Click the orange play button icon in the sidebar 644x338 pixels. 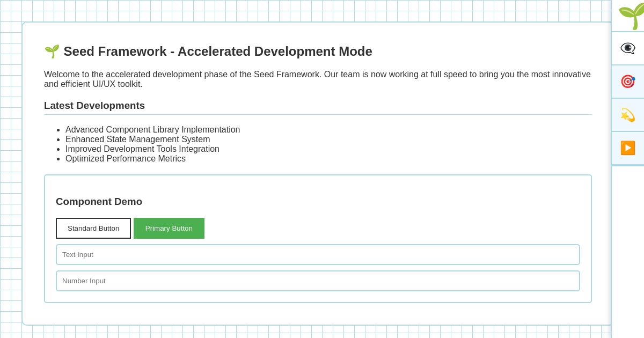[628, 148]
